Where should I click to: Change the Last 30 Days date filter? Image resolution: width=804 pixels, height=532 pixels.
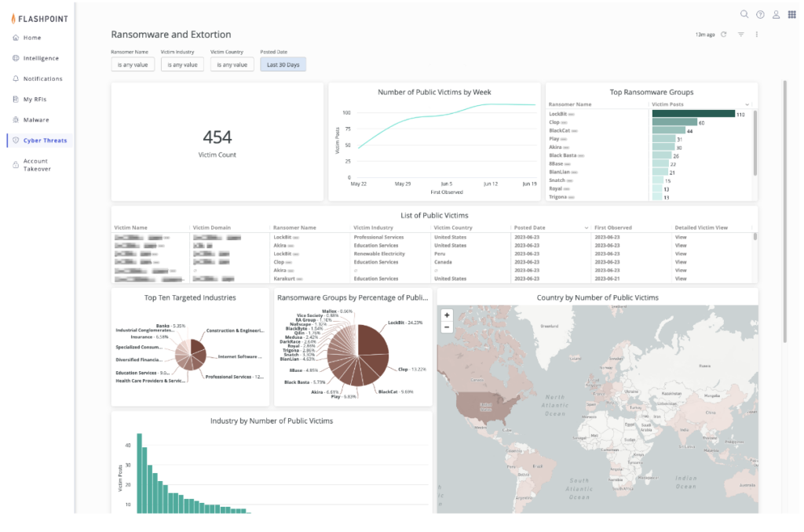[283, 64]
